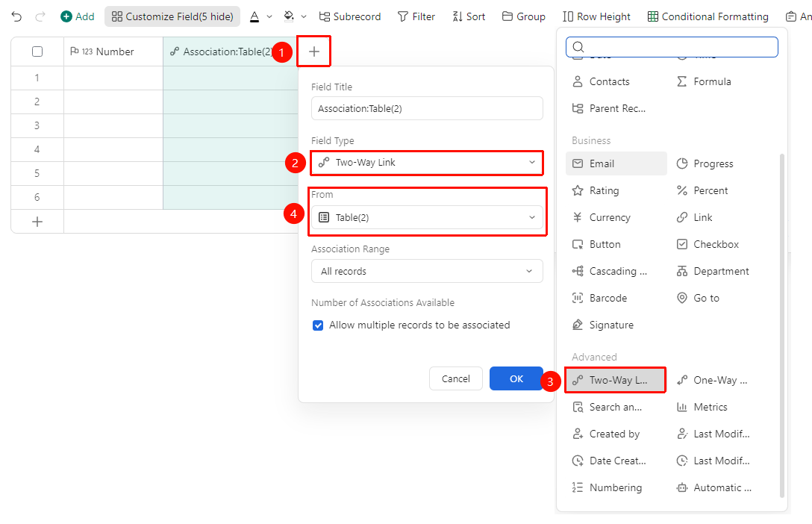Click the field type list scrollbar
The width and height of the screenshot is (812, 524).
coord(782,325)
